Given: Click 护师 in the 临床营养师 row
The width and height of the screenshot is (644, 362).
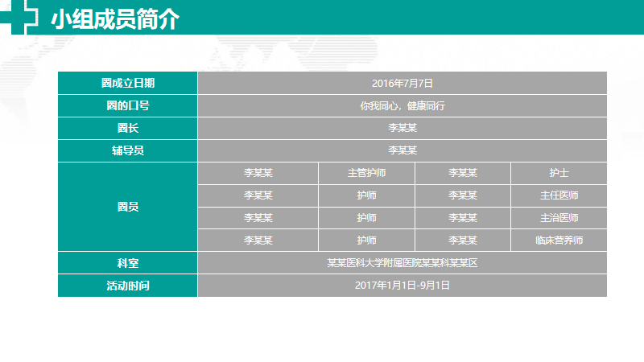Looking at the screenshot, I should (366, 240).
